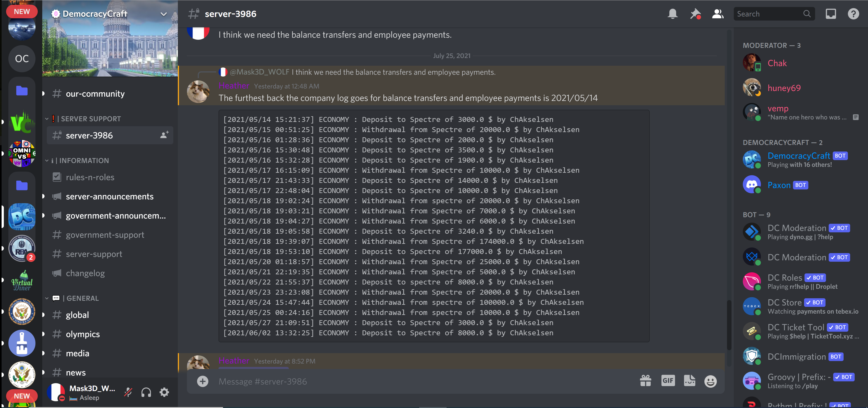Image resolution: width=868 pixels, height=408 pixels.
Task: Click the message input field
Action: 425,381
